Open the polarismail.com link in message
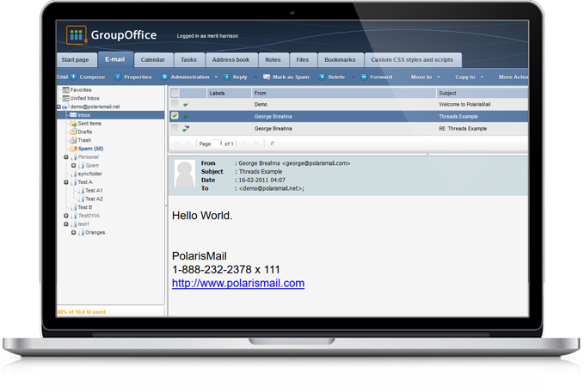Image resolution: width=584 pixels, height=392 pixels. [238, 284]
